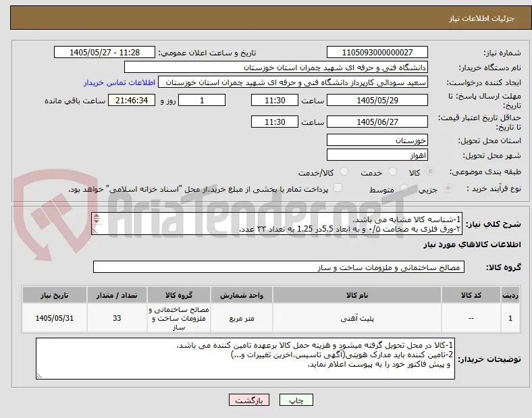Click the توضیحات خریدار text area

(245, 359)
